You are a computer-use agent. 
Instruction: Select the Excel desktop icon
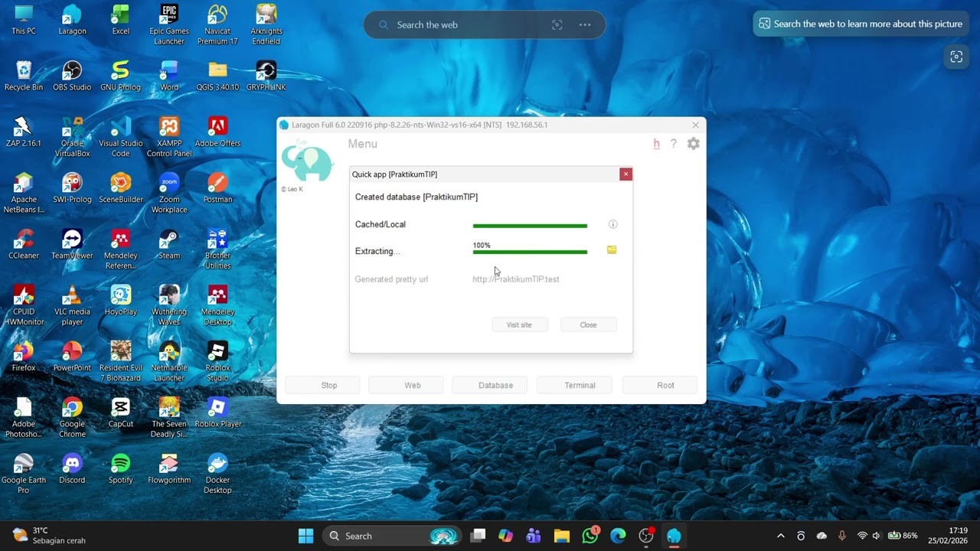click(x=120, y=20)
